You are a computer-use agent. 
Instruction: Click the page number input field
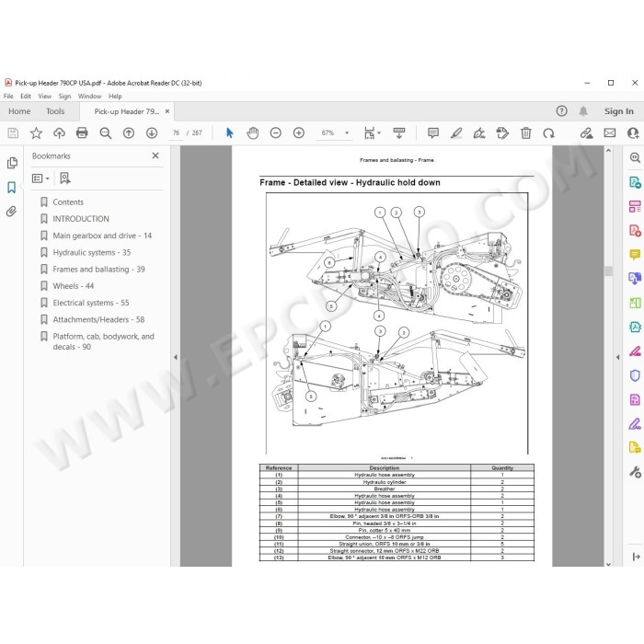[176, 133]
